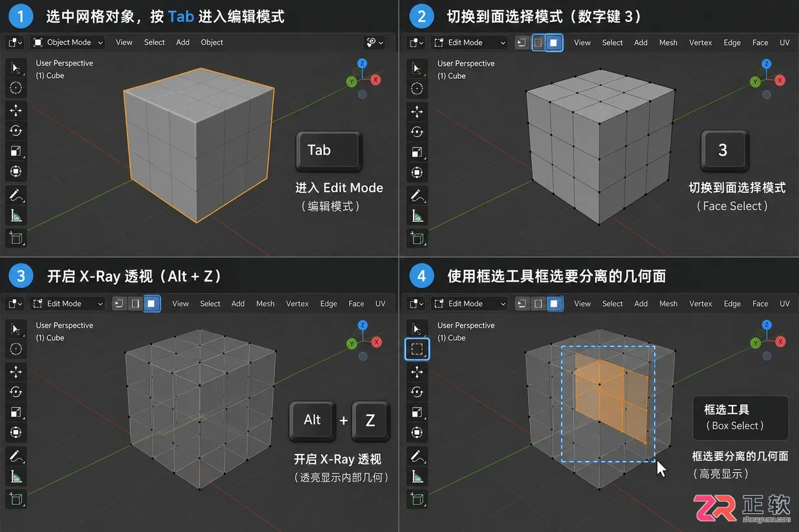Select the Annotate pencil tool in step 1 viewport
Viewport: 799px width, 532px height.
[16, 194]
